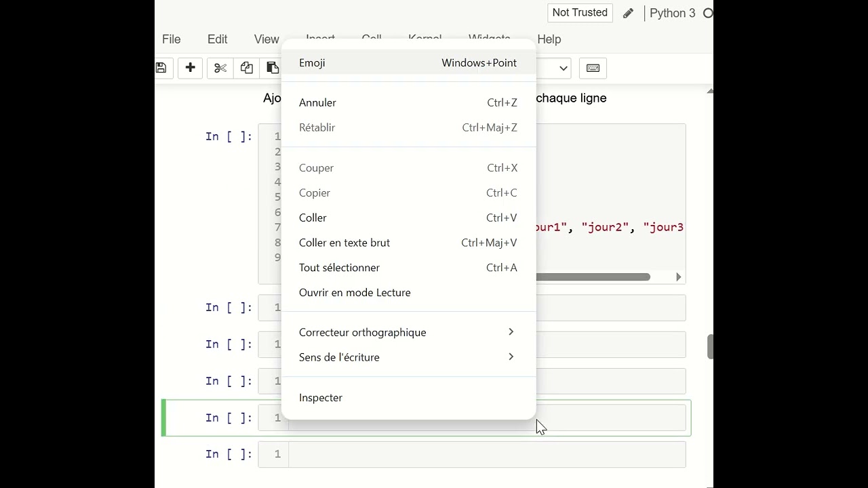Copy selected cells with the toolbar icon
The height and width of the screenshot is (488, 868).
pyautogui.click(x=247, y=68)
